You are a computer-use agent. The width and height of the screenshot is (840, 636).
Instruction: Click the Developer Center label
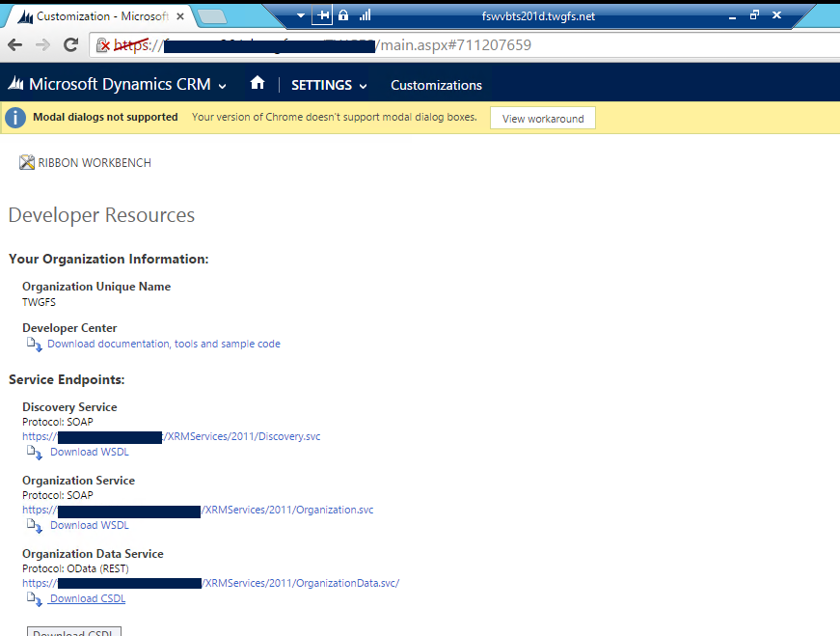[x=69, y=328]
